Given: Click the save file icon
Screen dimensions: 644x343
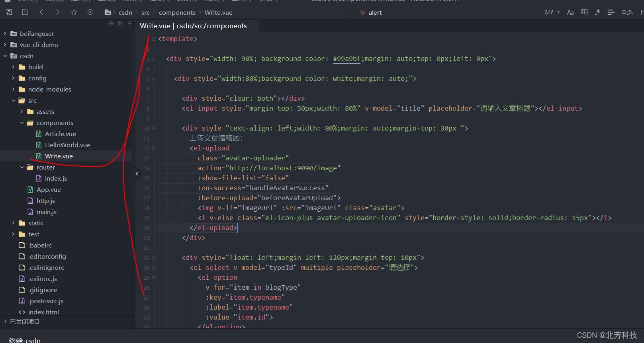Looking at the screenshot, I should coord(25,12).
